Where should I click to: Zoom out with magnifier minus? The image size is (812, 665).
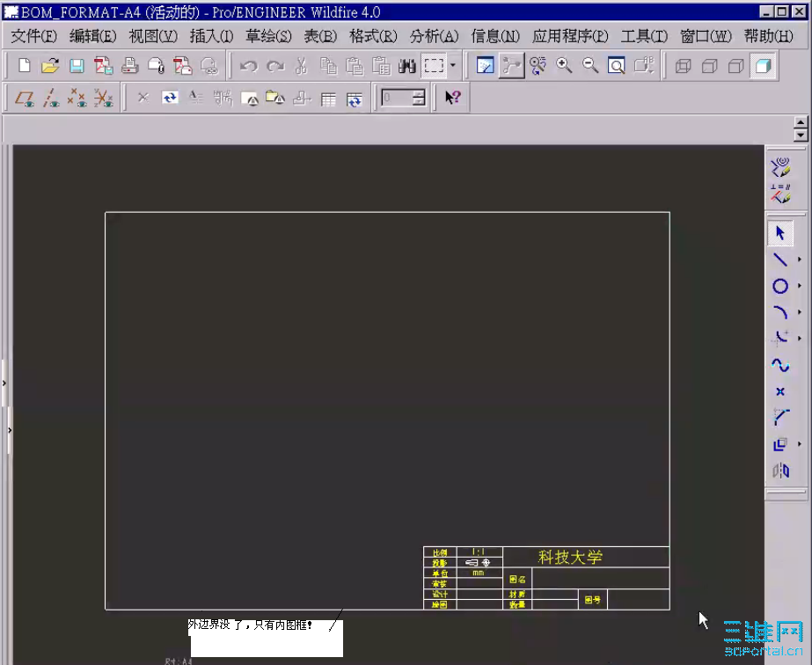coord(589,66)
